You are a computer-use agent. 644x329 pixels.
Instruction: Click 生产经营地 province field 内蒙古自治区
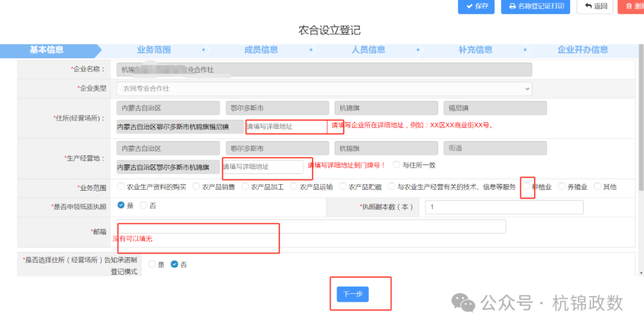[x=168, y=148]
